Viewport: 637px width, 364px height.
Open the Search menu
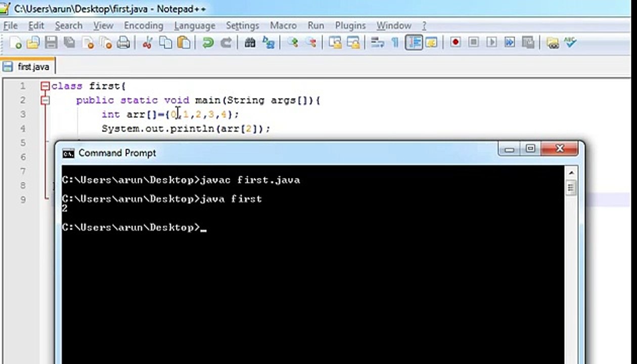68,25
